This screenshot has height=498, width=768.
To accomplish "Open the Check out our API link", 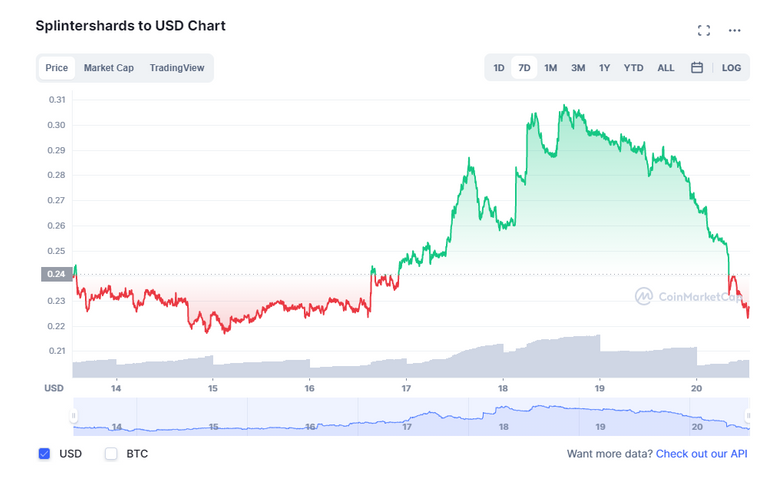I will [701, 454].
